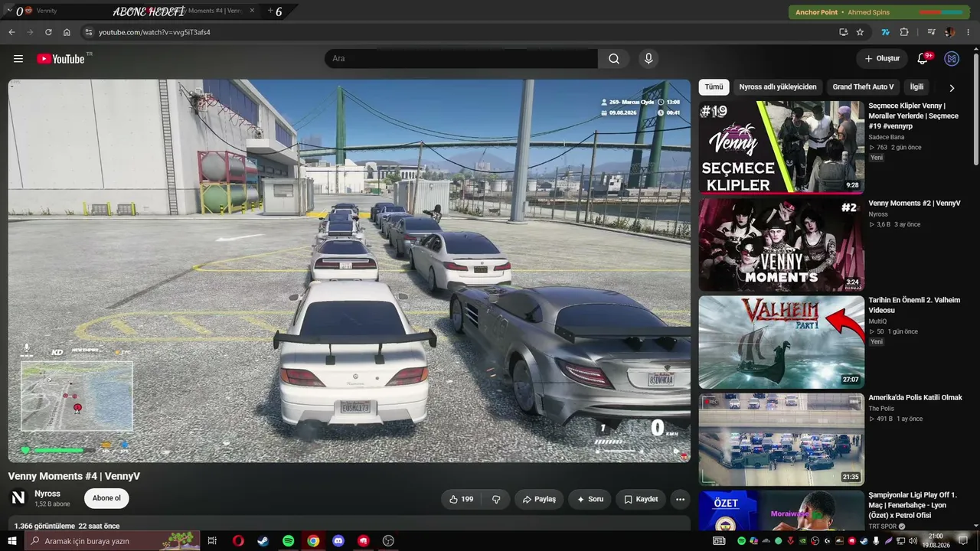Open Task View on the taskbar

point(212,541)
